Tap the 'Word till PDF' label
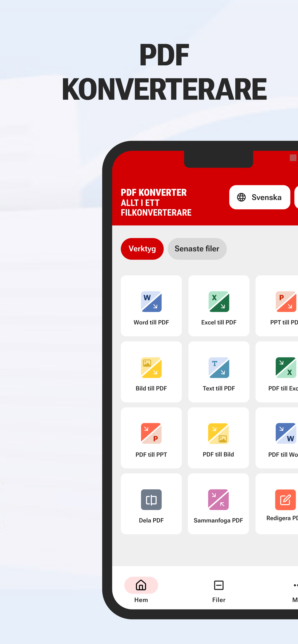This screenshot has height=644, width=298. click(x=151, y=322)
